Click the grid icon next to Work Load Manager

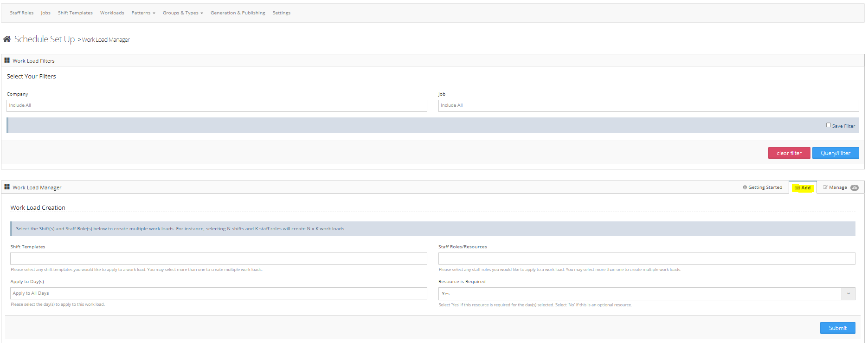pyautogui.click(x=7, y=187)
